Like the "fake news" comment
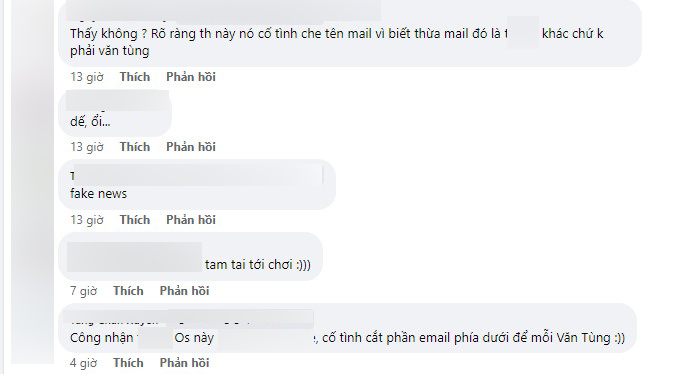 pyautogui.click(x=135, y=220)
